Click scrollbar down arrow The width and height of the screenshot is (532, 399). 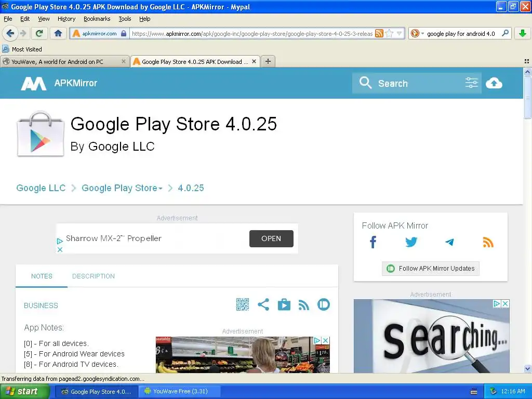click(527, 368)
